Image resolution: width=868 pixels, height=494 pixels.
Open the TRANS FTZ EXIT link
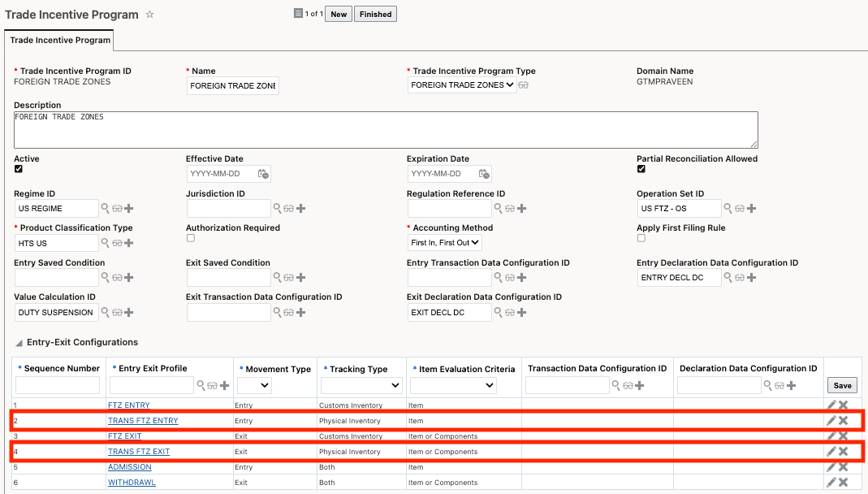pyautogui.click(x=139, y=452)
